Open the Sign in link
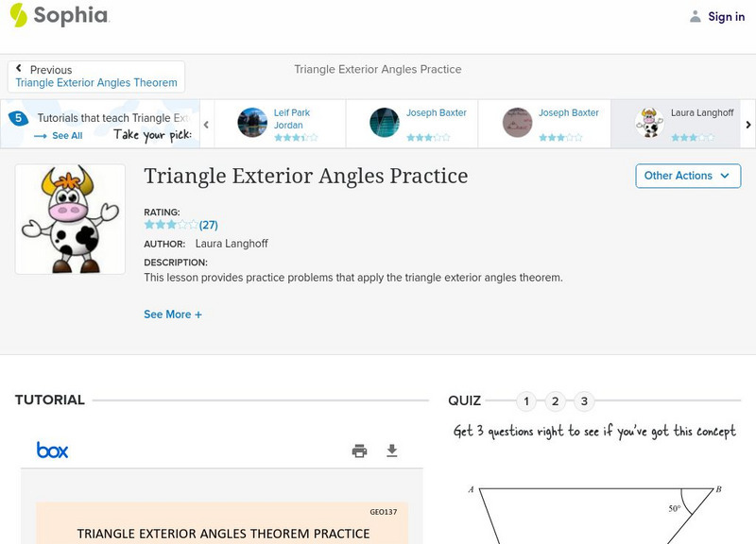Screen dimensions: 756x544 [726, 16]
